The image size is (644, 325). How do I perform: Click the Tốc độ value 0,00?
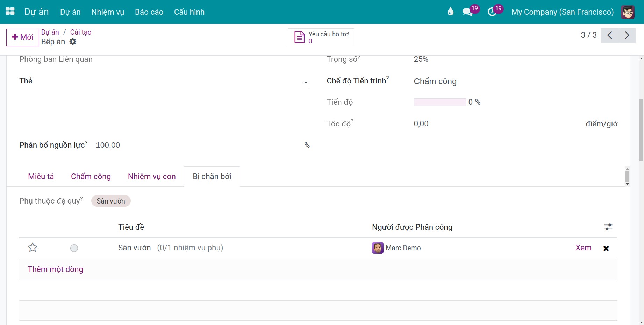pos(421,124)
